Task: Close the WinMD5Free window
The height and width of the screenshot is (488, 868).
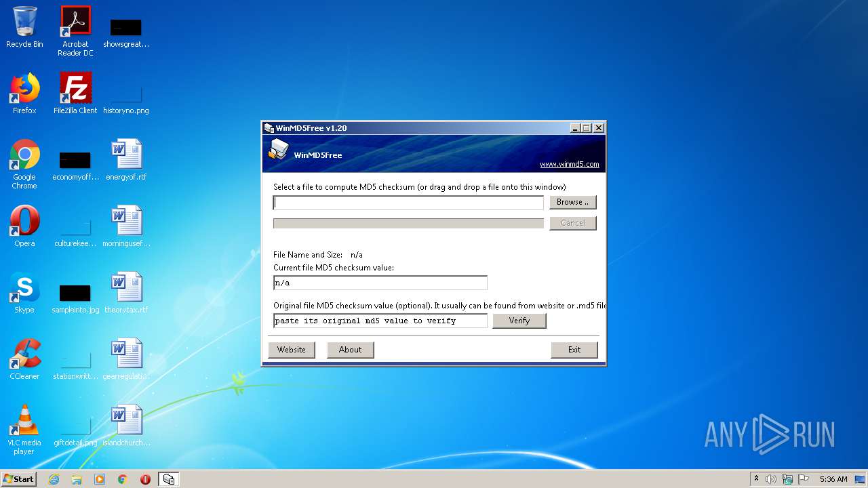Action: point(599,128)
